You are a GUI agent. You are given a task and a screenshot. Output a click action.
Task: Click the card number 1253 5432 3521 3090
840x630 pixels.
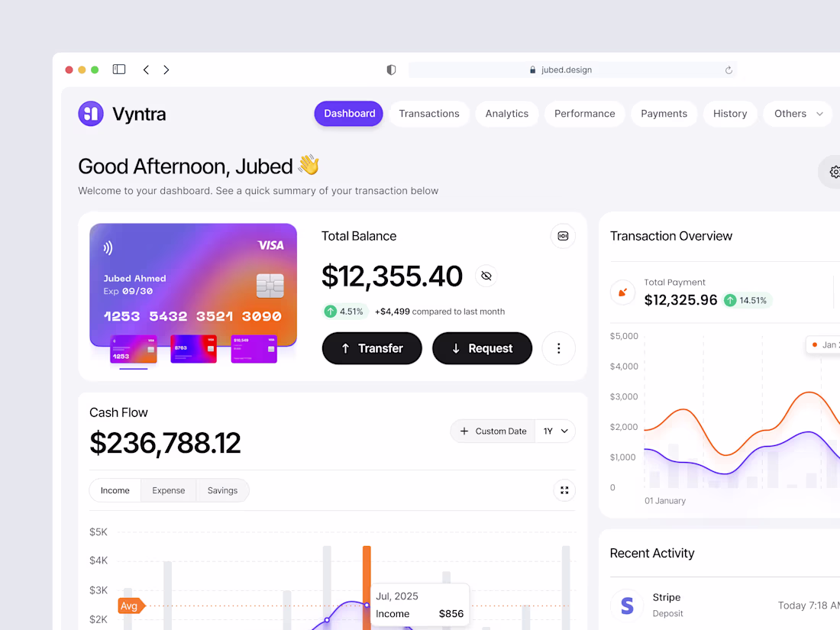click(x=192, y=316)
